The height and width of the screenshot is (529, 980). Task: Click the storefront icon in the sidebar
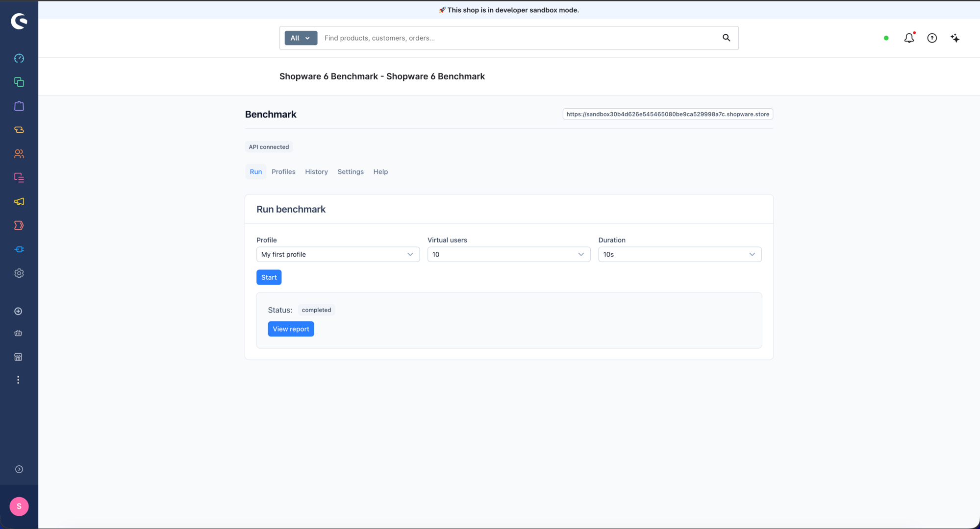18,357
